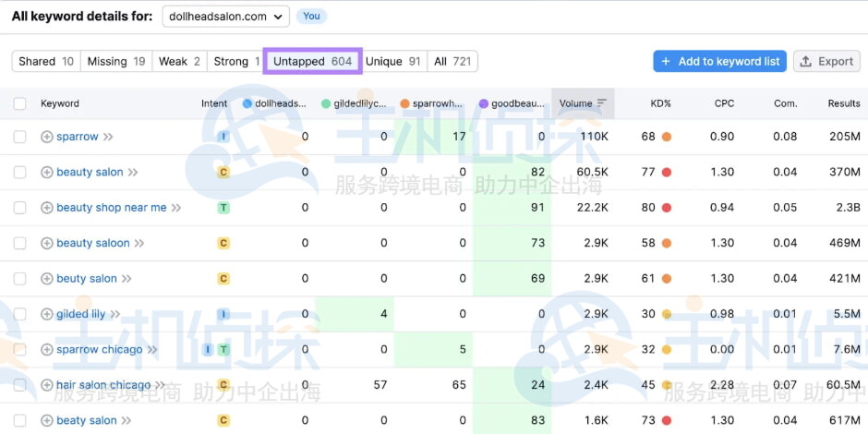Switch to the Missing tab
The height and width of the screenshot is (434, 868).
coord(115,61)
